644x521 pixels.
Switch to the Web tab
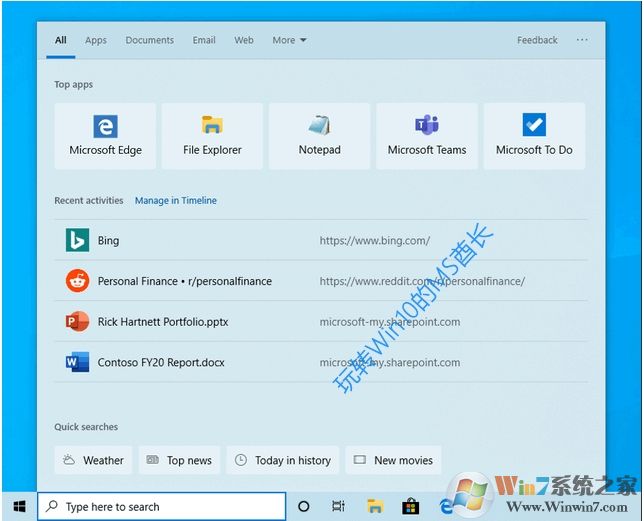click(244, 40)
